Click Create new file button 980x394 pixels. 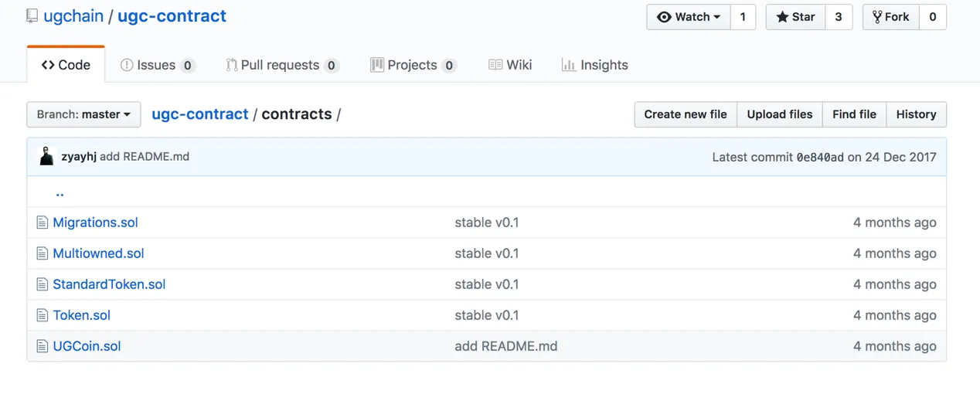coord(686,114)
